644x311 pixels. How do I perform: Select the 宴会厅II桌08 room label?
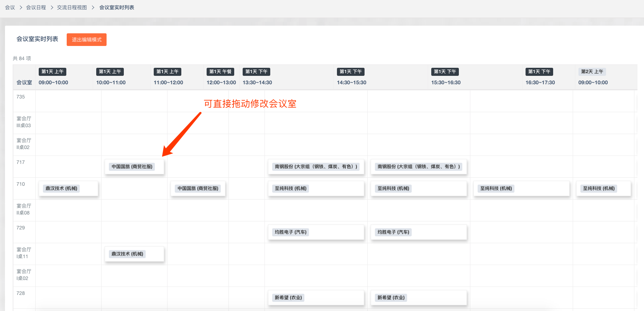coord(24,210)
